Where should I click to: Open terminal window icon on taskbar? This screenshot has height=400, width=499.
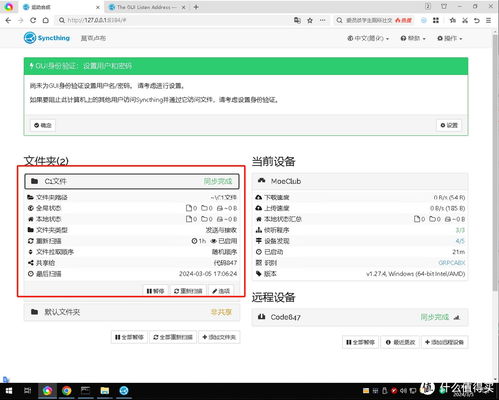[85, 391]
